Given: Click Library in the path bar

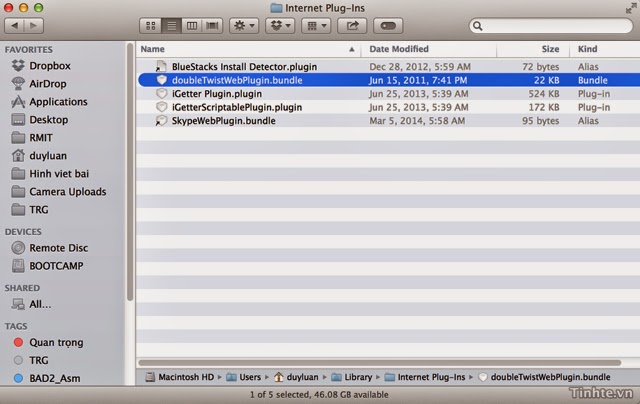Looking at the screenshot, I should [352, 377].
